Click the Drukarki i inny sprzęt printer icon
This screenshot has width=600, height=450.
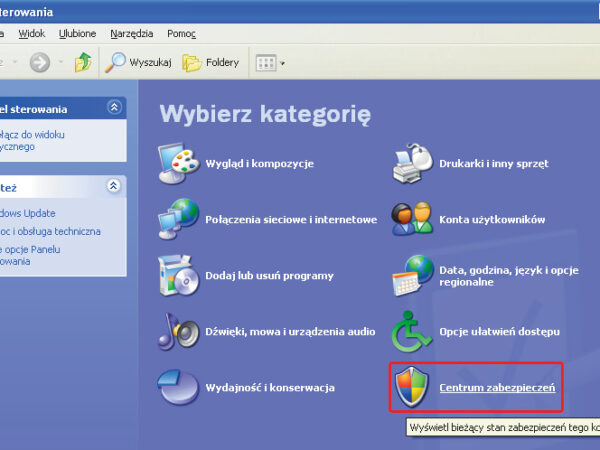point(412,163)
